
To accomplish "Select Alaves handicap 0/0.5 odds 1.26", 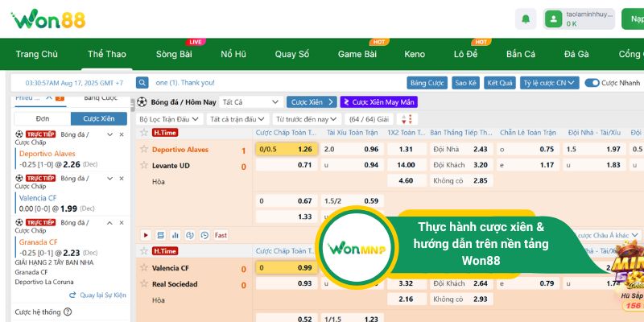I will [287, 149].
